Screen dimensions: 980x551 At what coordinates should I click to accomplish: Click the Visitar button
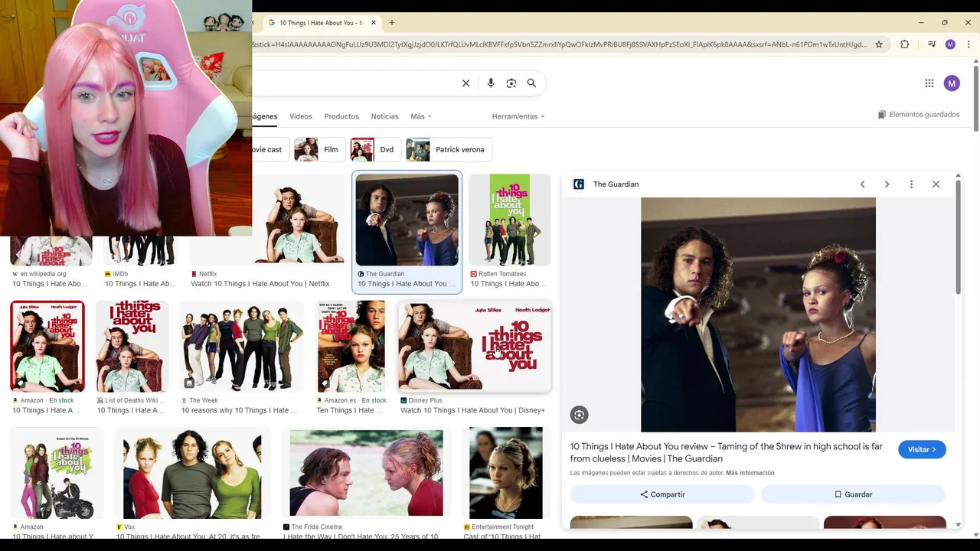coord(922,450)
